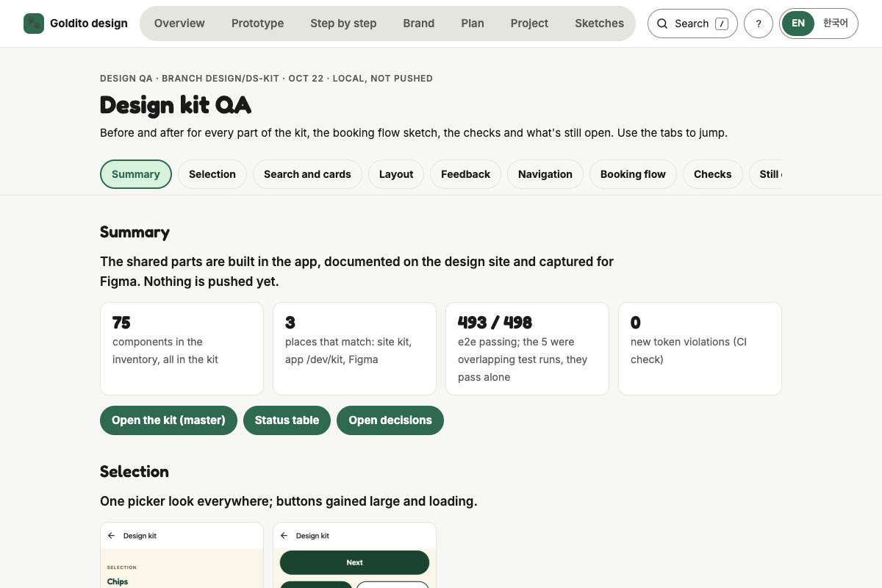
Task: Select the Summary pill tab
Action: coord(136,174)
